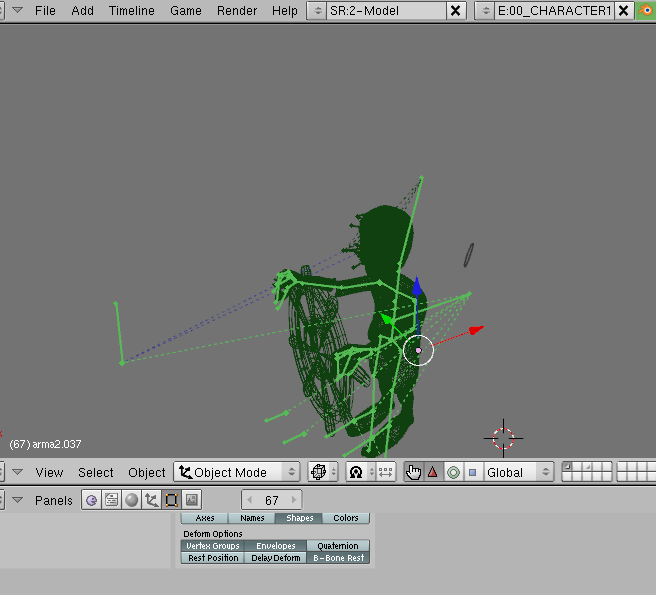
Task: Click the 'Deform Options' label
Action: coord(213,534)
